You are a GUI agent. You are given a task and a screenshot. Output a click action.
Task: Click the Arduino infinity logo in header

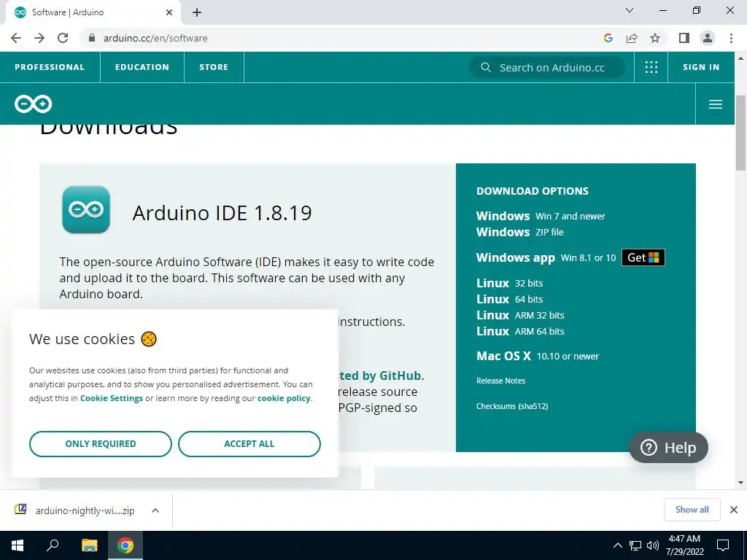click(x=33, y=104)
